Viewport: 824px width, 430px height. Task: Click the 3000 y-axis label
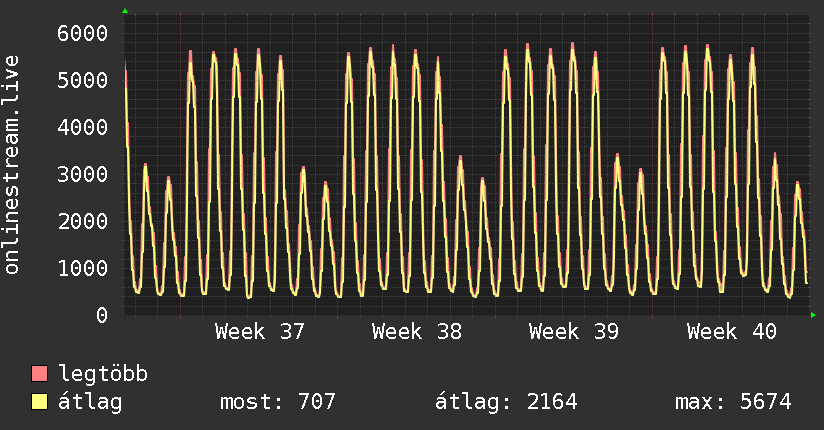point(83,174)
